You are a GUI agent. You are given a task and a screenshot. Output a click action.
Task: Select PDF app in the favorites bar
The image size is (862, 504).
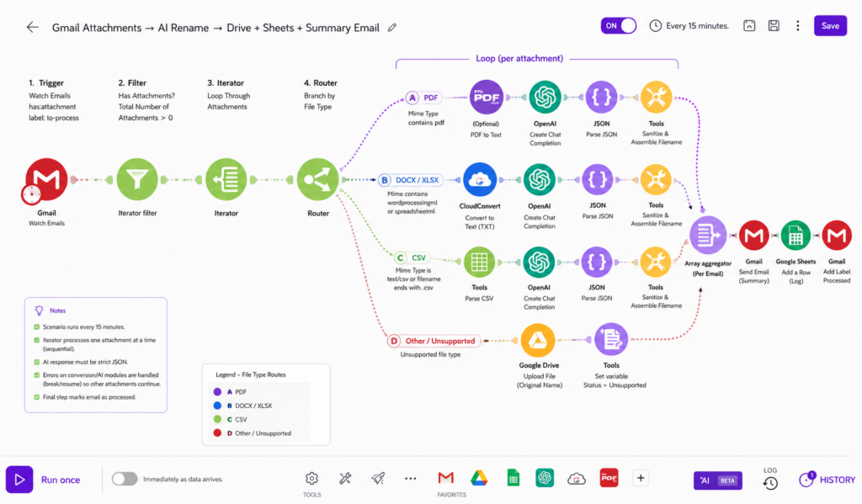609,478
